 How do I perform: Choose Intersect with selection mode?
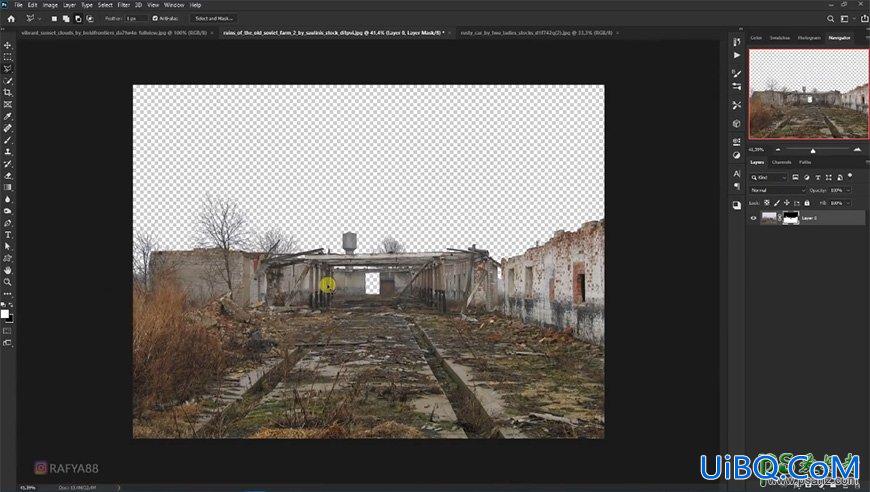pos(90,18)
